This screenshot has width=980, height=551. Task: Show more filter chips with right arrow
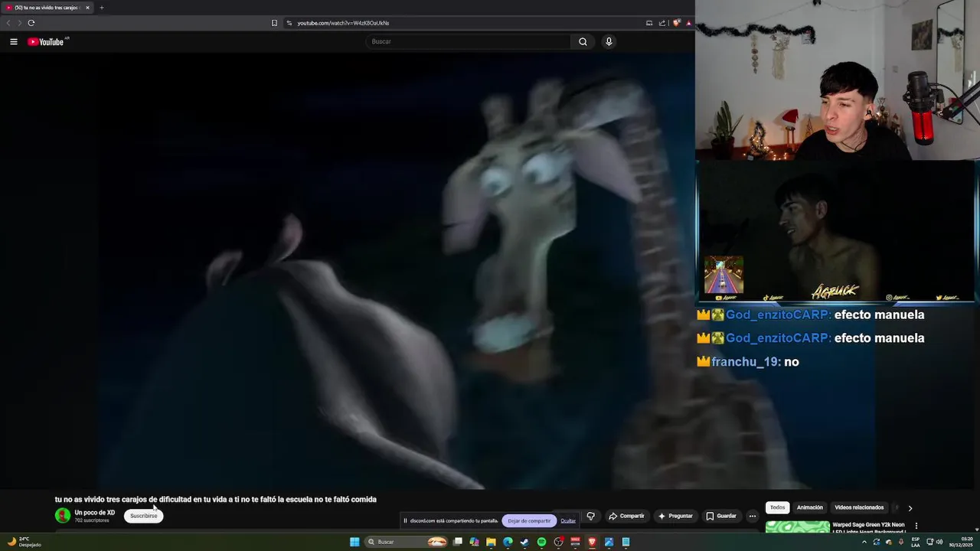coord(910,508)
